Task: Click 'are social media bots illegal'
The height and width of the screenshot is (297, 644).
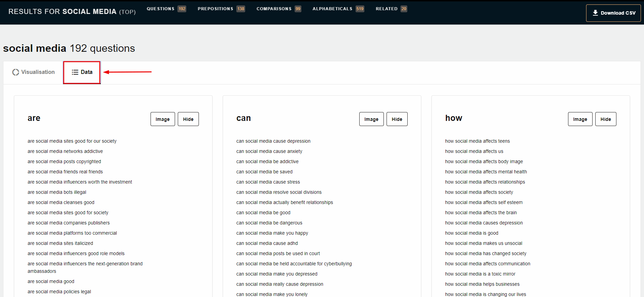Action: pyautogui.click(x=57, y=192)
